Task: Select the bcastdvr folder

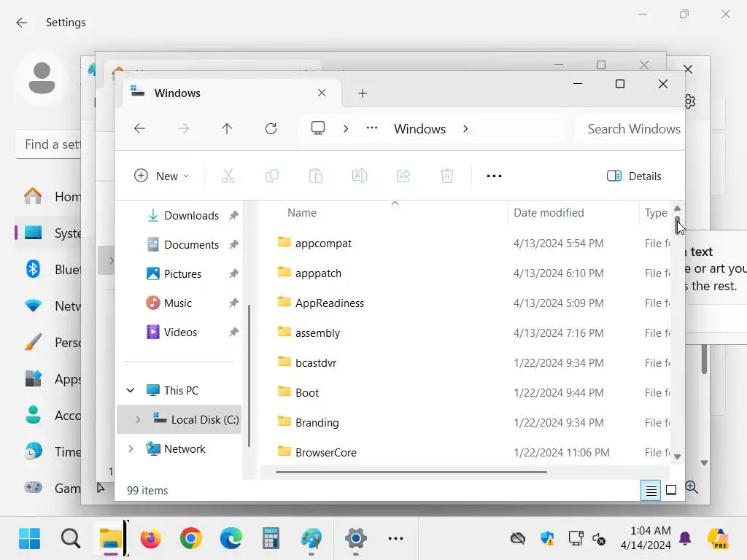Action: (x=315, y=363)
